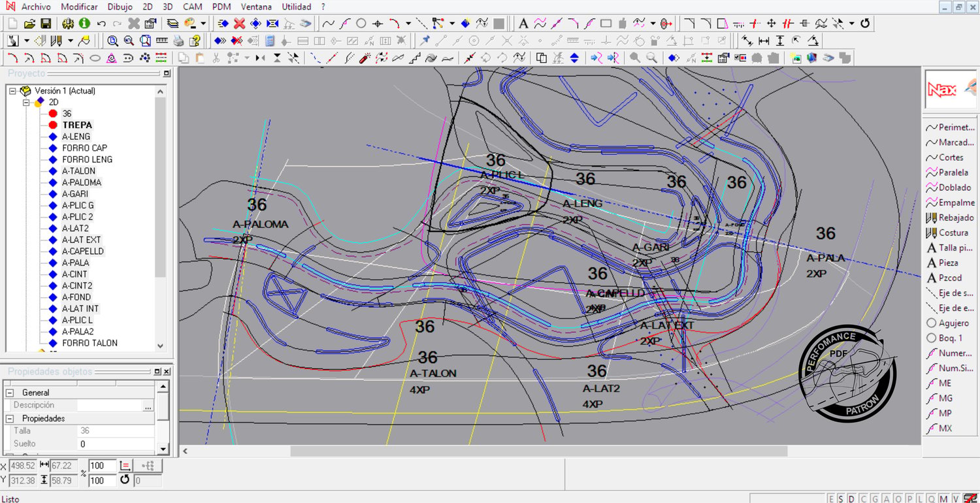Click the canvas horizontal scrollbar thumb
This screenshot has height=503, width=980.
tap(539, 451)
